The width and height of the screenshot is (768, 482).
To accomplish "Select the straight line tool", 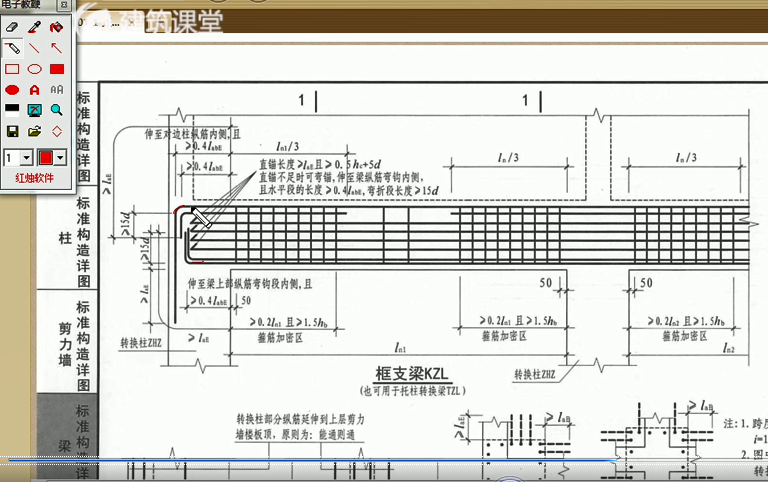I will [x=34, y=48].
